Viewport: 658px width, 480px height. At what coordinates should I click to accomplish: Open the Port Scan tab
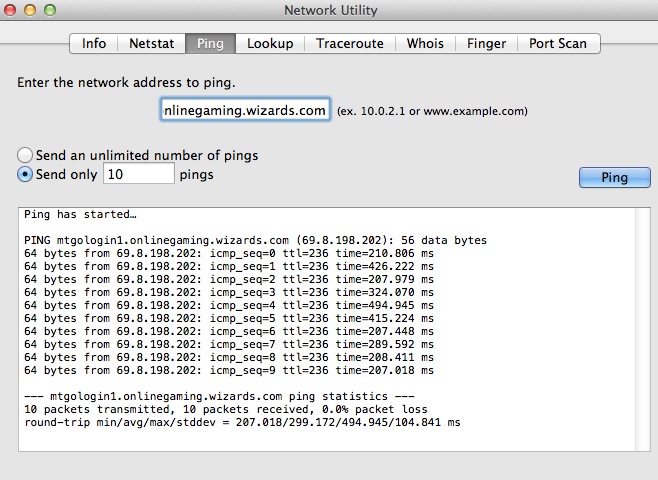pyautogui.click(x=559, y=43)
